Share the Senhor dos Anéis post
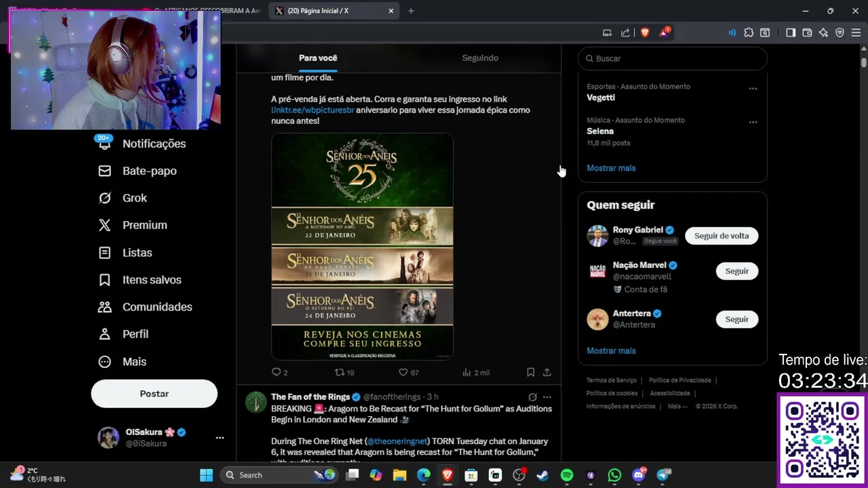This screenshot has width=868, height=488. [547, 372]
